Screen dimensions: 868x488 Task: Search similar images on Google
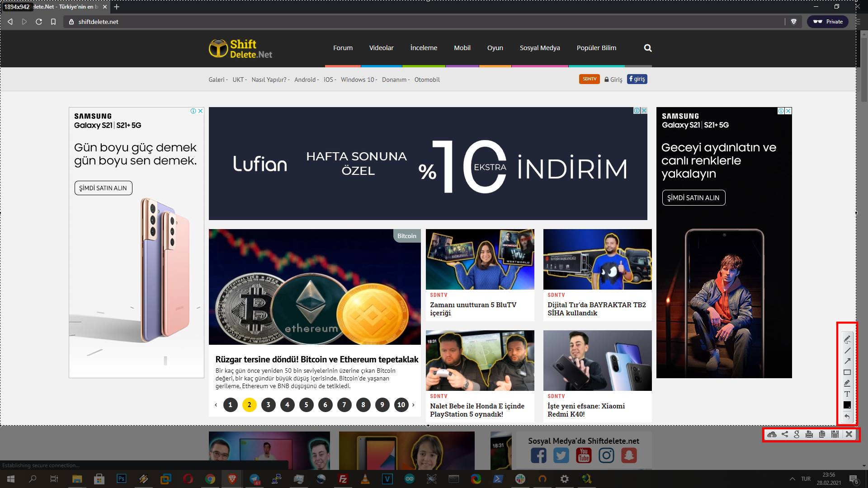[797, 434]
